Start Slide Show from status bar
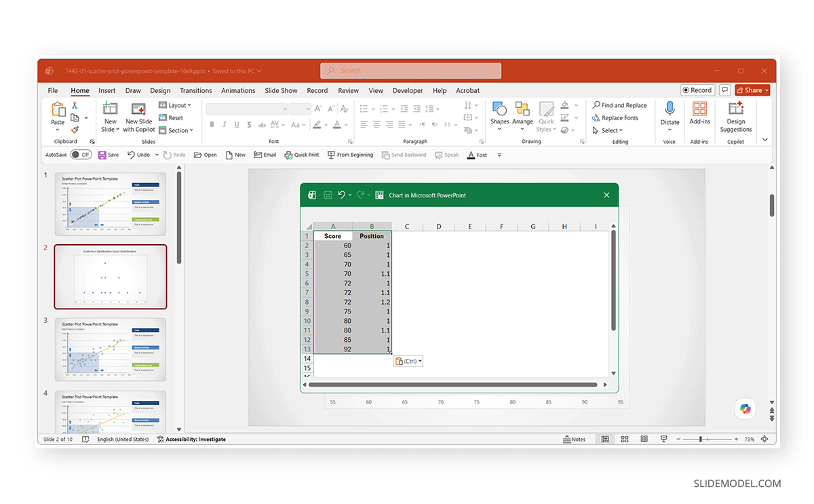 664,439
